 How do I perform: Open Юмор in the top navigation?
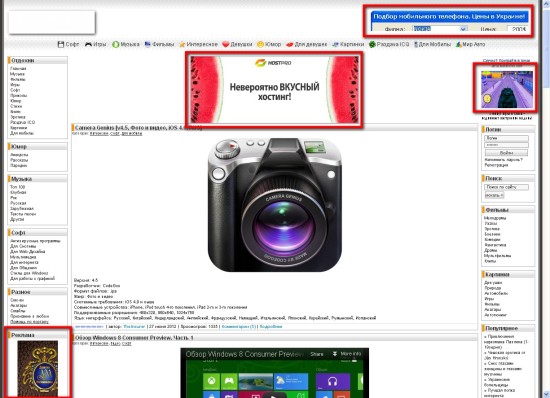coord(273,45)
